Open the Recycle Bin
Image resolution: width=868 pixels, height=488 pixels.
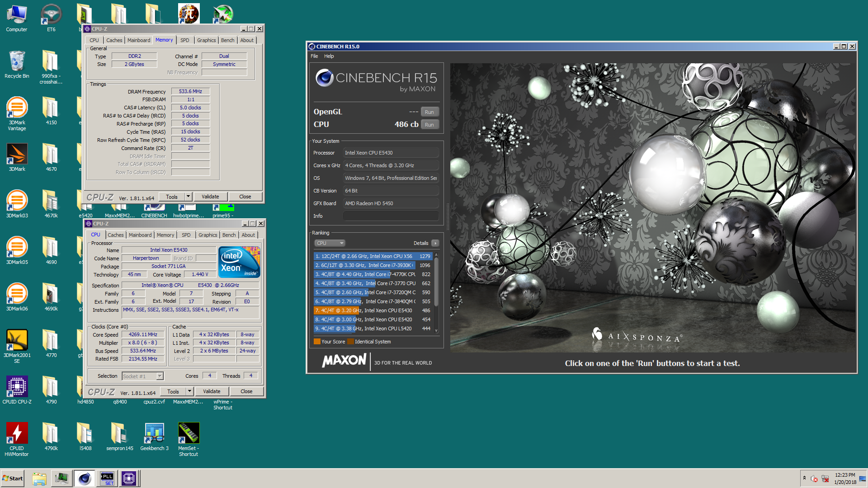point(17,65)
